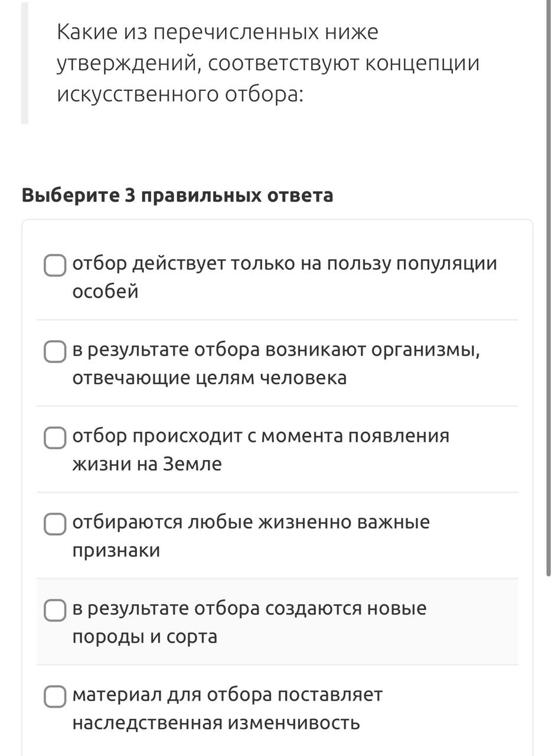Image resolution: width=555 pixels, height=756 pixels.
Task: Select checkbox for 'отбор происходит с момента появления жизни'
Action: click(55, 438)
